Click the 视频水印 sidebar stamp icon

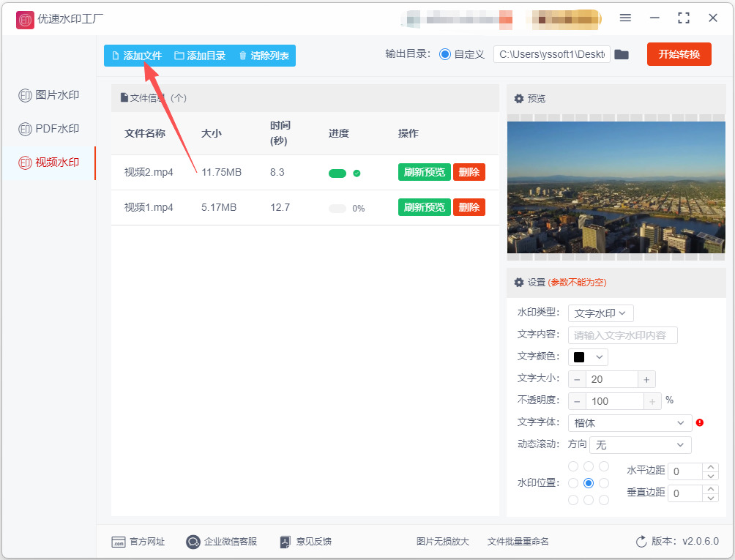click(25, 163)
